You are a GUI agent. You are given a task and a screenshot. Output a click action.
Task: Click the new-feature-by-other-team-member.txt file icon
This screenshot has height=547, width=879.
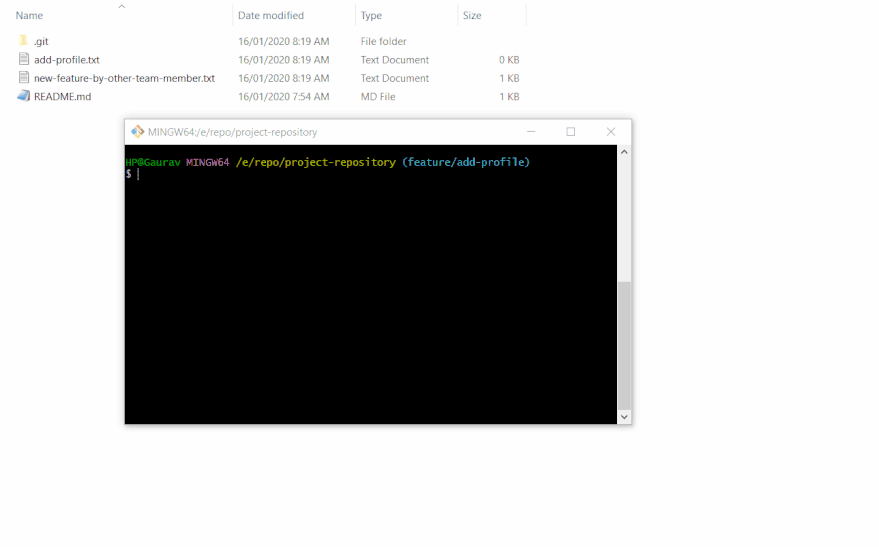pos(24,77)
